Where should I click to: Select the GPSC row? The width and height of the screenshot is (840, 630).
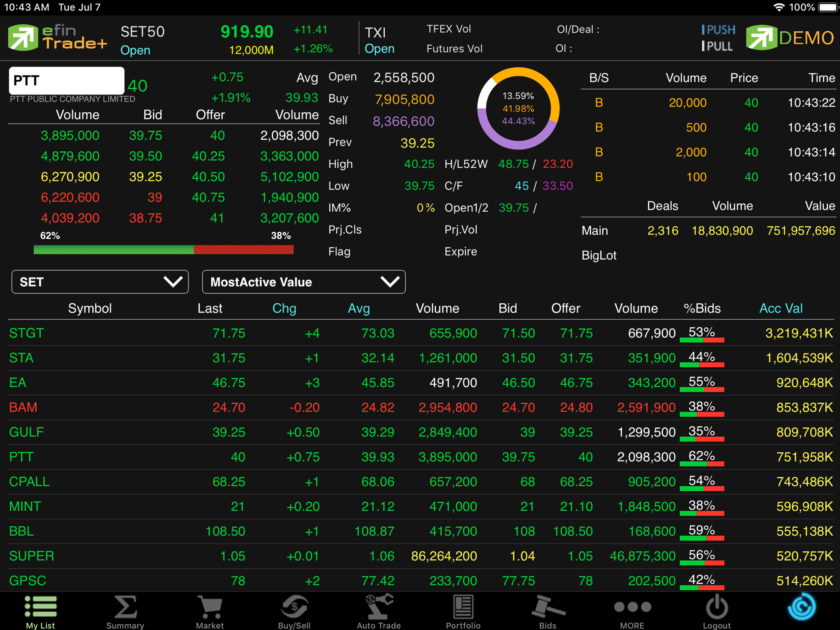click(421, 580)
